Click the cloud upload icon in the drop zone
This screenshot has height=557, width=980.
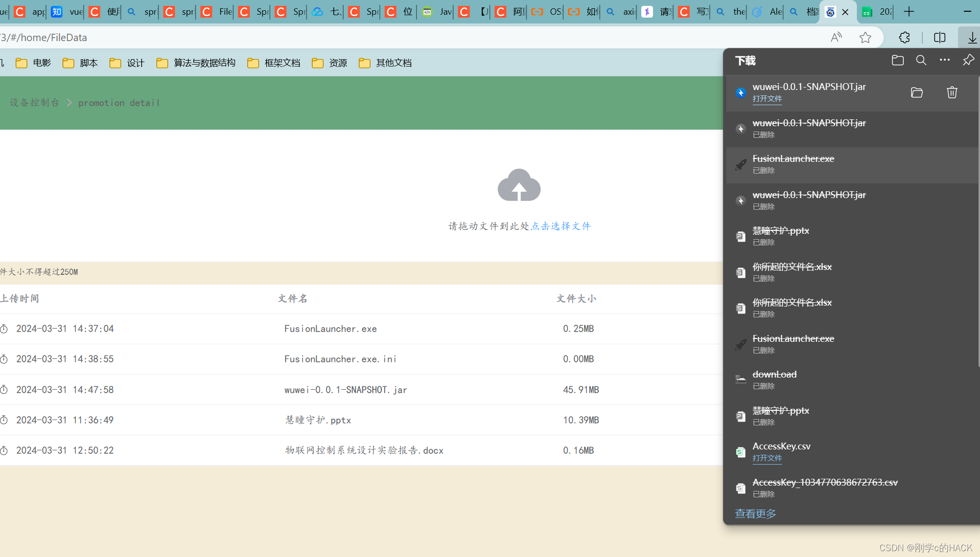click(x=519, y=185)
